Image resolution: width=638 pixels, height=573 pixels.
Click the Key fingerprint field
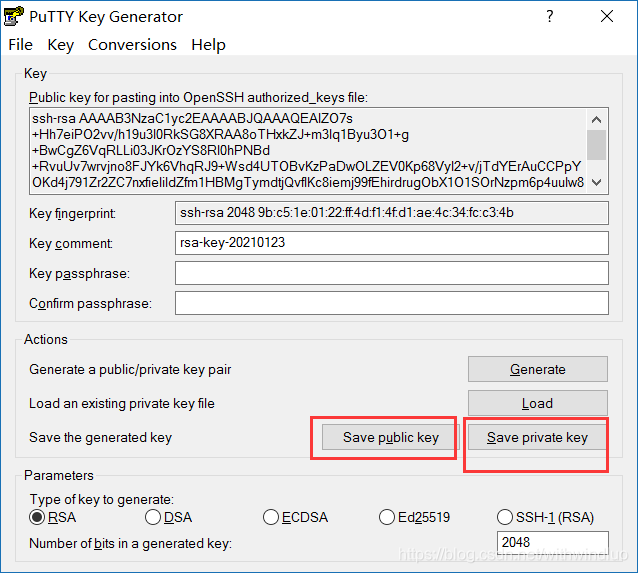click(392, 213)
